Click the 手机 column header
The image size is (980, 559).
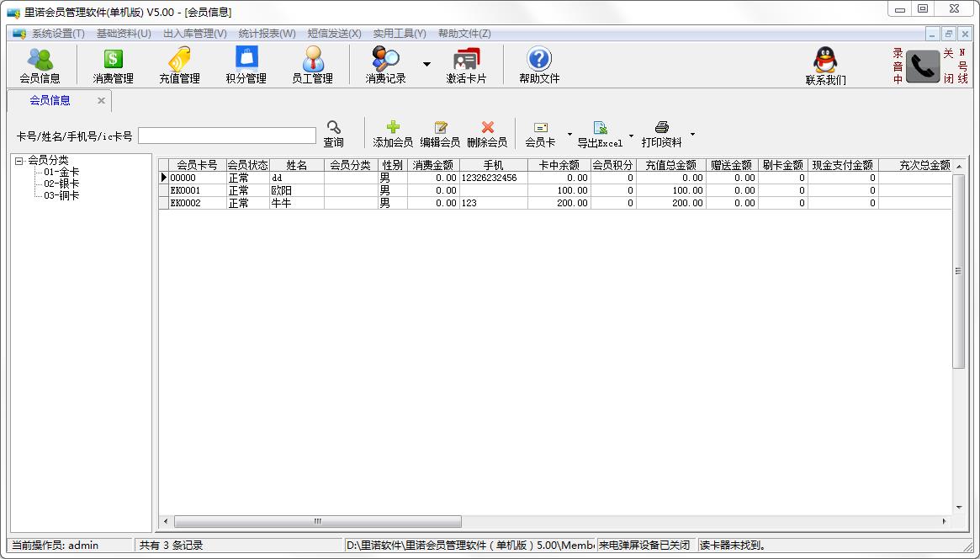tap(494, 165)
